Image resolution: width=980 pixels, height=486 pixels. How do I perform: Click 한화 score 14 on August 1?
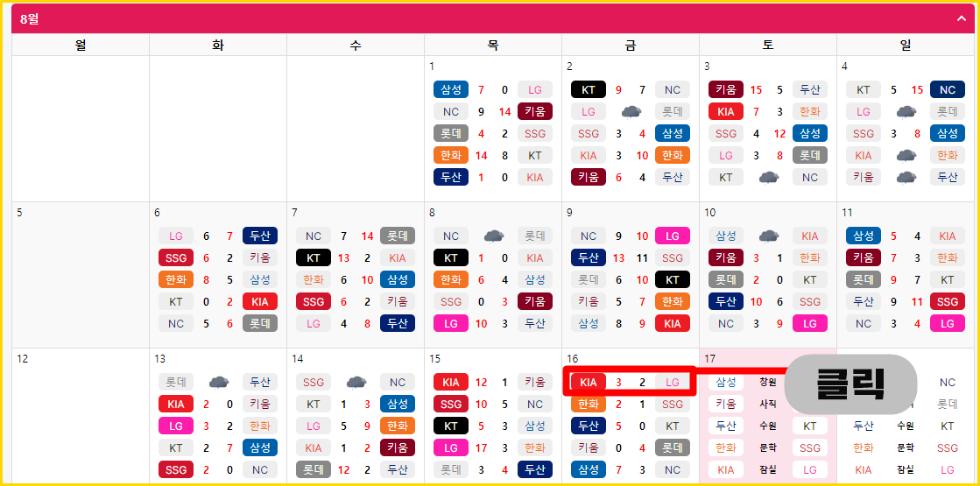tap(482, 156)
